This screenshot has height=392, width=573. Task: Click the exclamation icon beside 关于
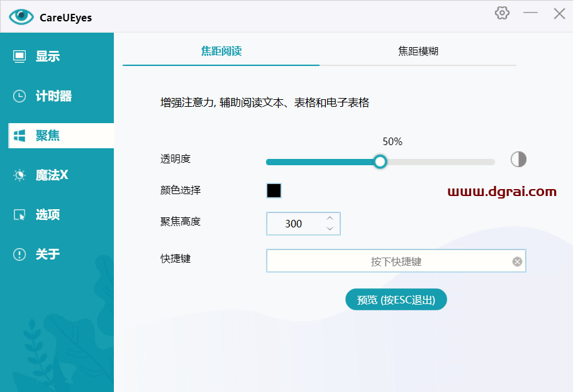pos(19,254)
